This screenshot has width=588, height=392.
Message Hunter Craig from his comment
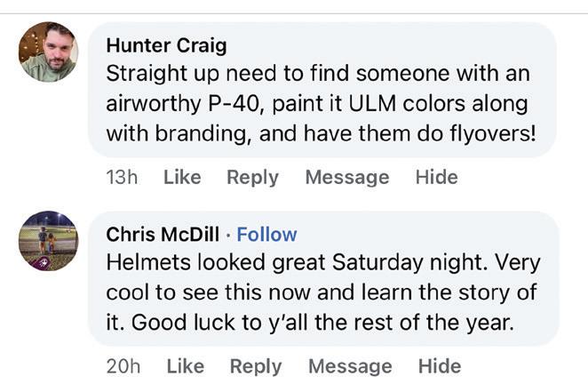pyautogui.click(x=346, y=177)
